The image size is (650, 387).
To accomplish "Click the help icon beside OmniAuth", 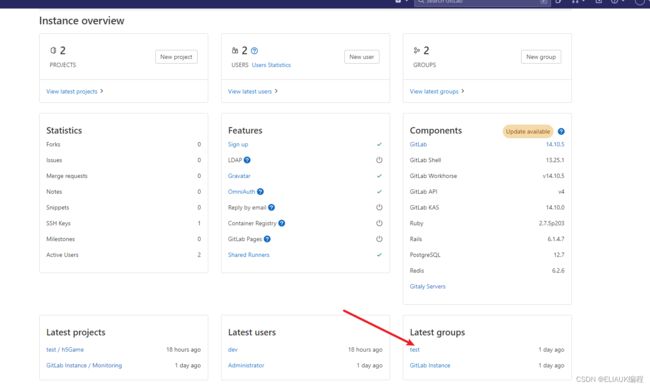I will [260, 191].
